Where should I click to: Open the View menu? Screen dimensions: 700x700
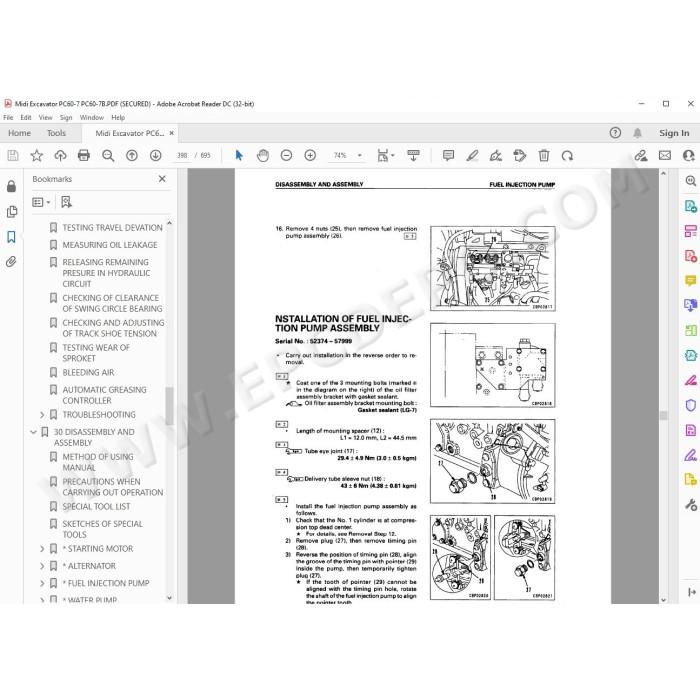point(45,117)
